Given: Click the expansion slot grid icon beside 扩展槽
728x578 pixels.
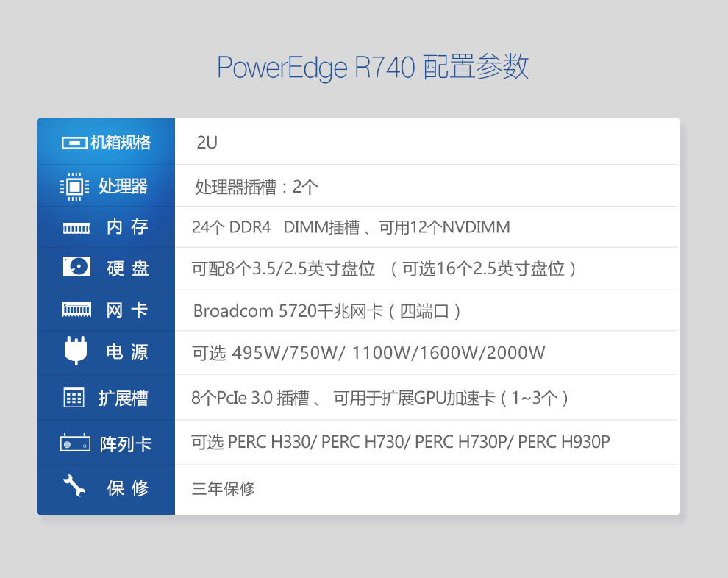Looking at the screenshot, I should 74,397.
